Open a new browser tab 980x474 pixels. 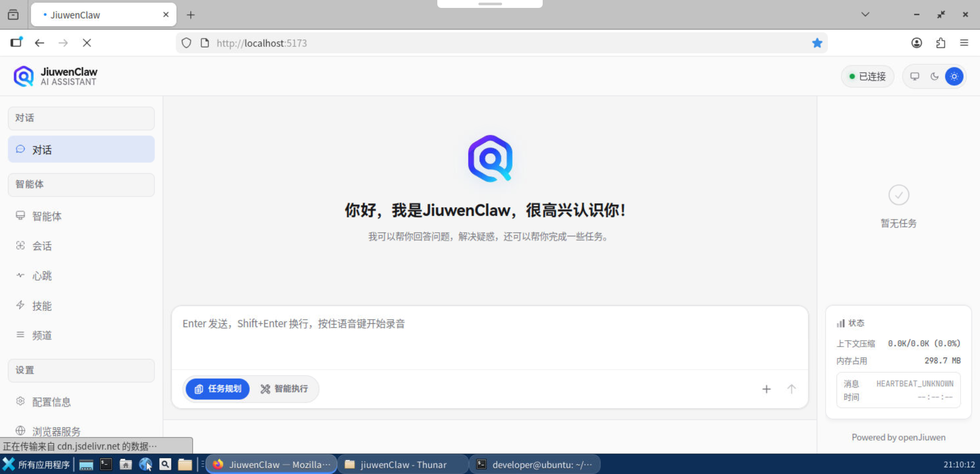[x=191, y=15]
